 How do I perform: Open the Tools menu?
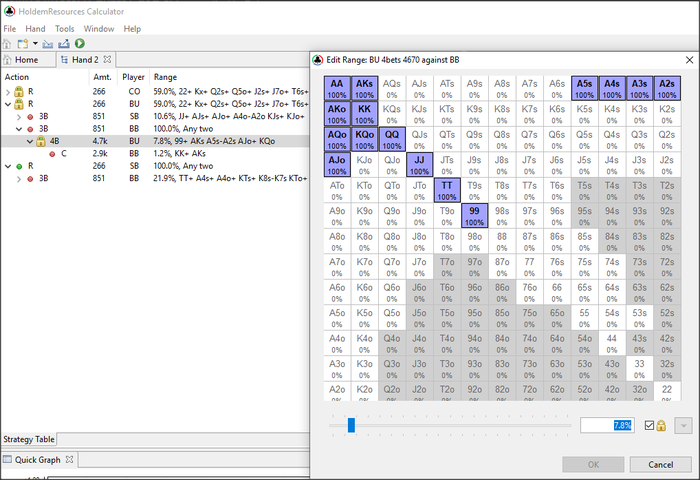65,29
